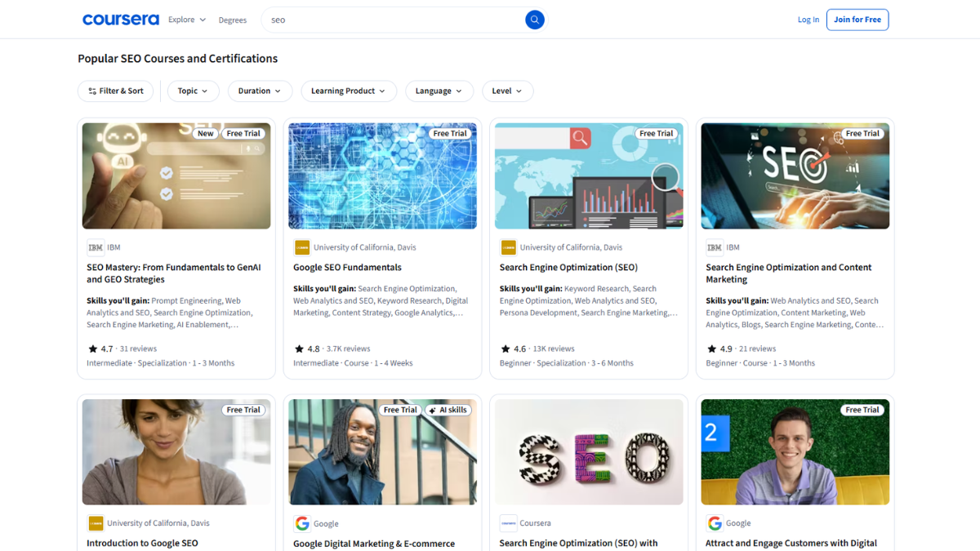This screenshot has height=551, width=980.
Task: Click the star icon next to the 4.7 rating
Action: [x=91, y=348]
